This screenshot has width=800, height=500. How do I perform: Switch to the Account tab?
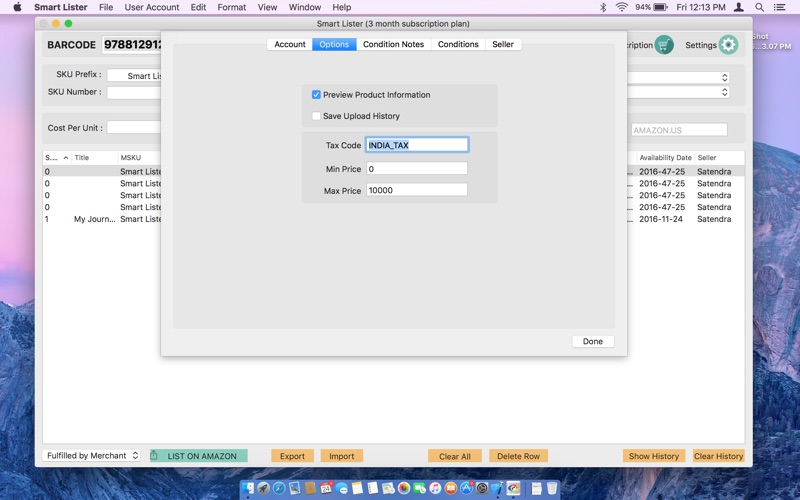(290, 44)
